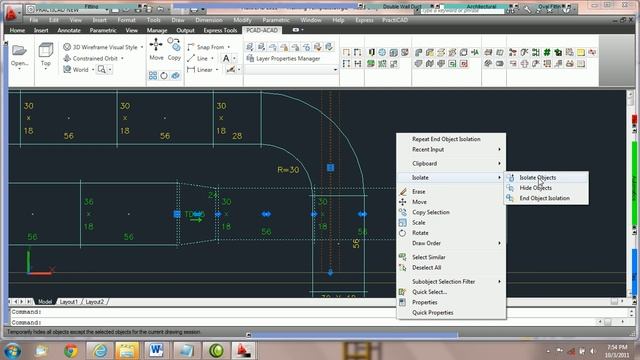This screenshot has height=360, width=640.
Task: Expand the Constrained Orbit dropdown
Action: pos(122,58)
